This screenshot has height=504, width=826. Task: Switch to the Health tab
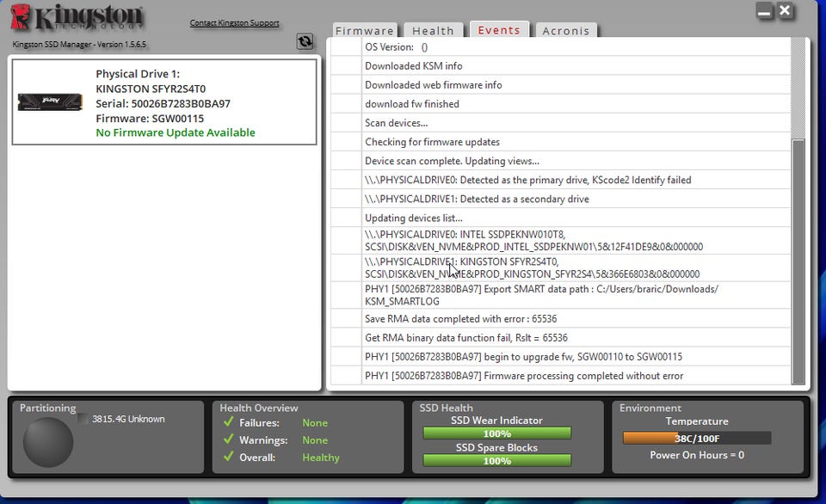coord(433,31)
